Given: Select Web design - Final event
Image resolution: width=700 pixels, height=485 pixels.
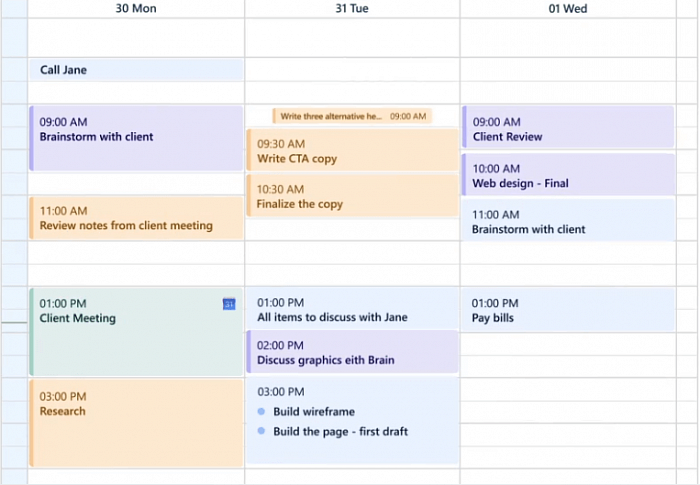Looking at the screenshot, I should (x=568, y=176).
